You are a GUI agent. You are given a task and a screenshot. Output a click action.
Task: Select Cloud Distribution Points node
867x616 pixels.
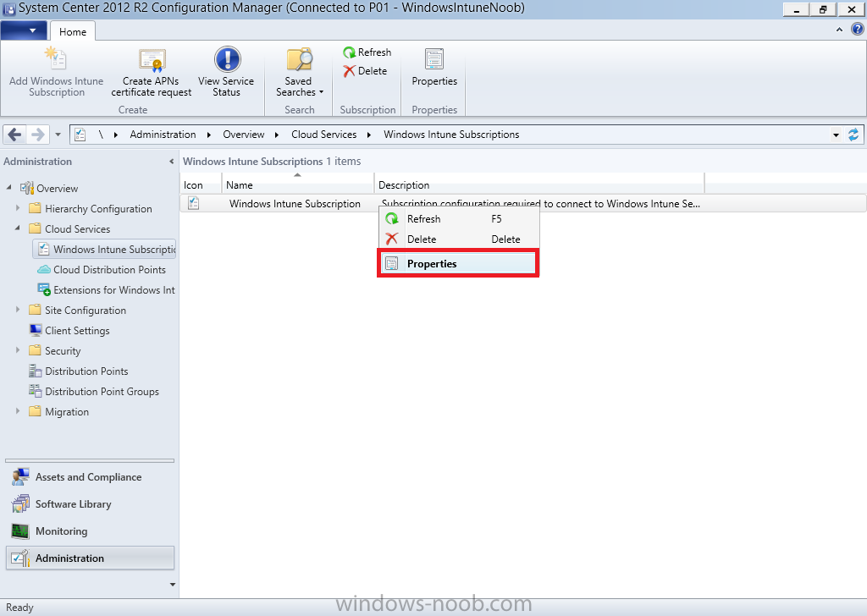(109, 270)
